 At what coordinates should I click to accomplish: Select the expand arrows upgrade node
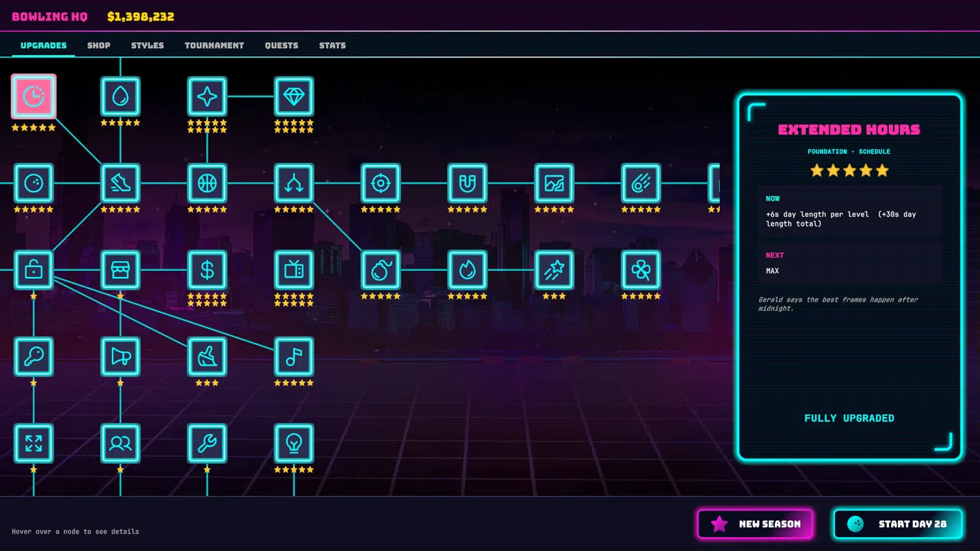coord(34,443)
